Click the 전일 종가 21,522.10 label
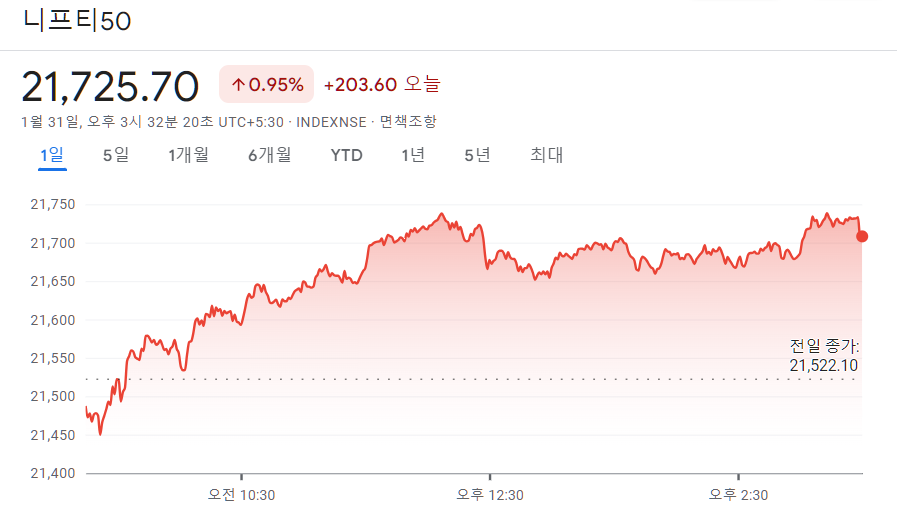897x522 pixels. 824,355
